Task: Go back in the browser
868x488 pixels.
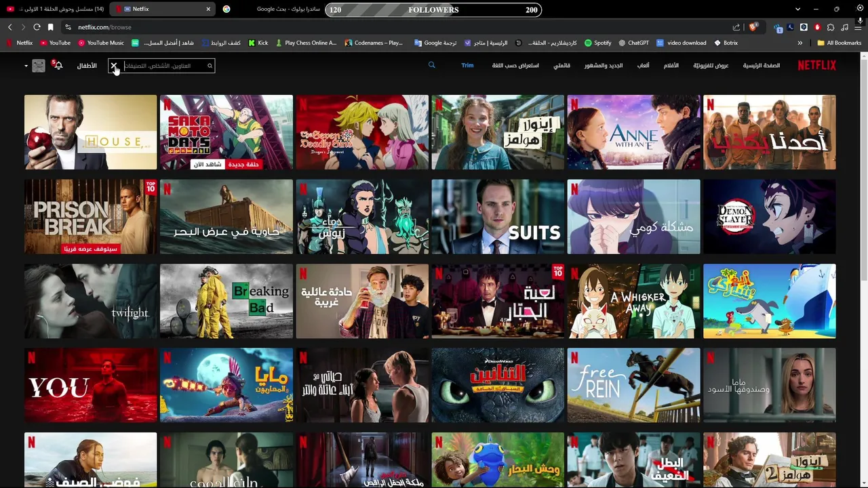Action: click(x=9, y=27)
